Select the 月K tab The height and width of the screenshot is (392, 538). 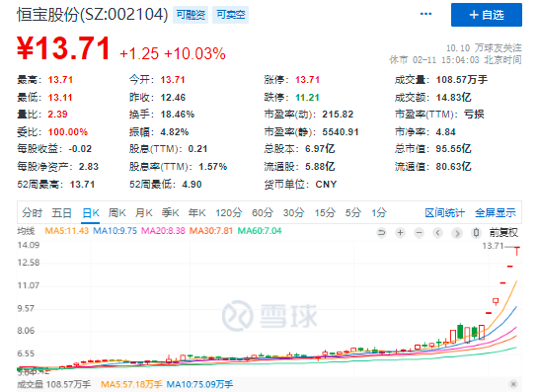[x=144, y=213]
